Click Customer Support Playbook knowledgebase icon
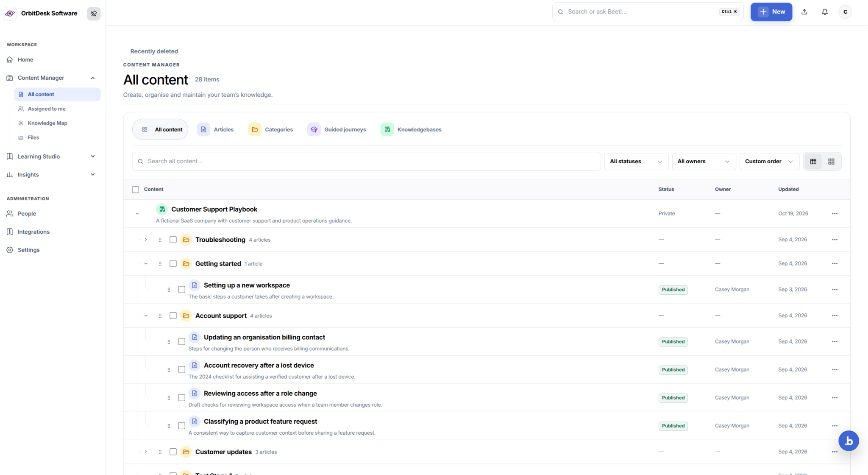This screenshot has height=475, width=868. (162, 209)
